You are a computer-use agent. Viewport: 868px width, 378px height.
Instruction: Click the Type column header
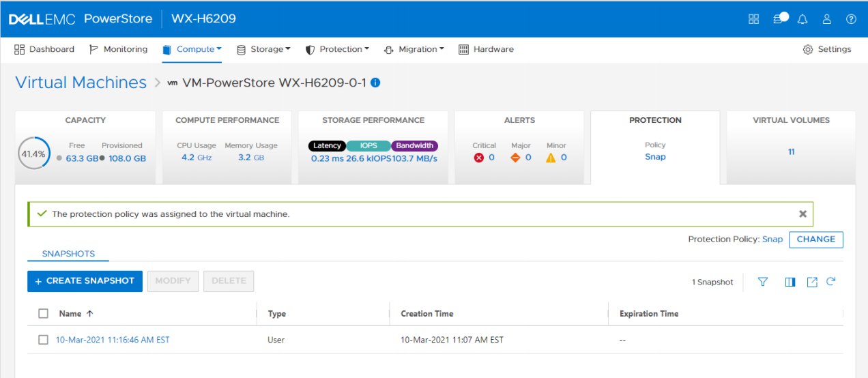277,314
